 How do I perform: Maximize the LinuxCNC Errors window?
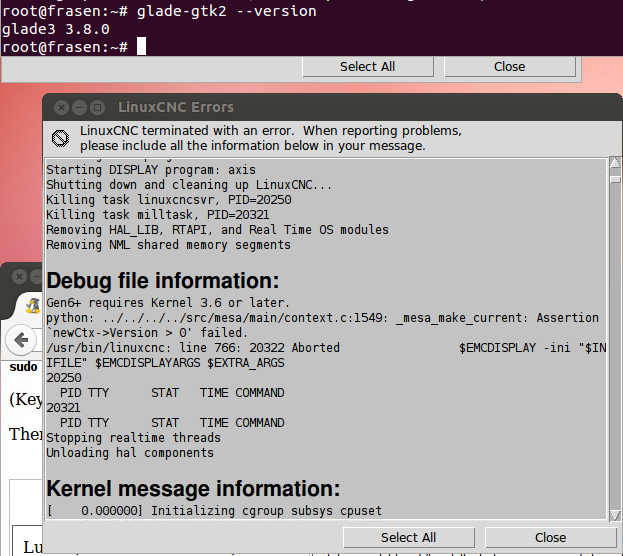pos(97,107)
